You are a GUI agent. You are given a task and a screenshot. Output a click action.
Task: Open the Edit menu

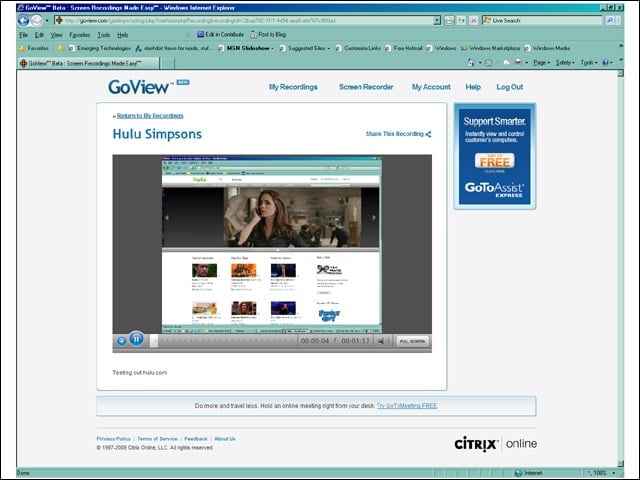coord(39,35)
